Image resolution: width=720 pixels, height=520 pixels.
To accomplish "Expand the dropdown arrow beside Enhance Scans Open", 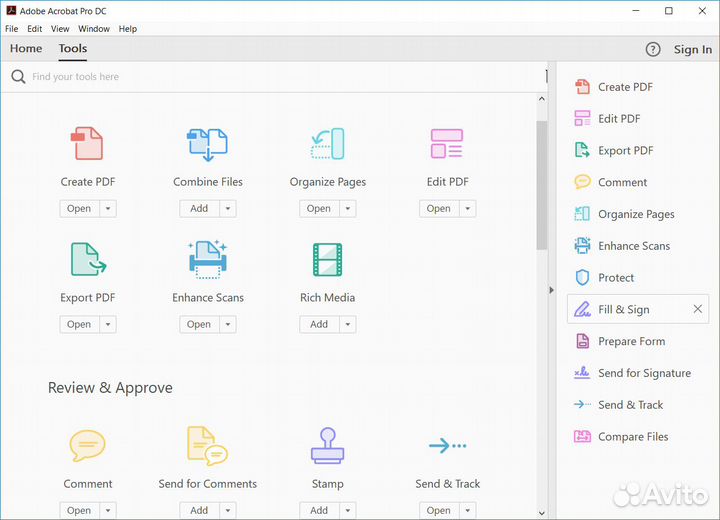I will (x=228, y=324).
